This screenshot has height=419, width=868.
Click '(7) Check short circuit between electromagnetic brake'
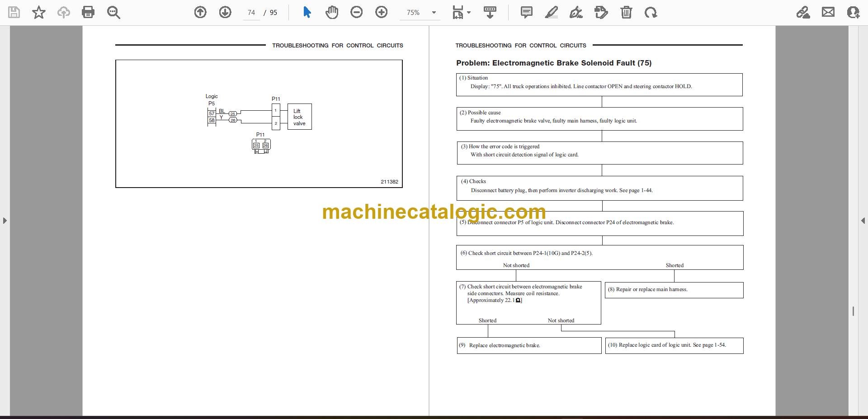coord(521,287)
